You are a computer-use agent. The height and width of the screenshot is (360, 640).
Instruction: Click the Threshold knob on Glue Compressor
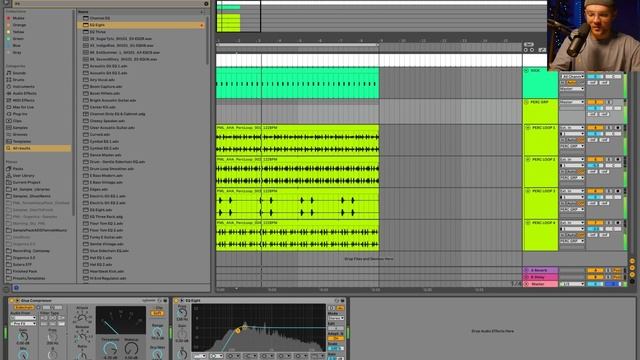pos(110,348)
